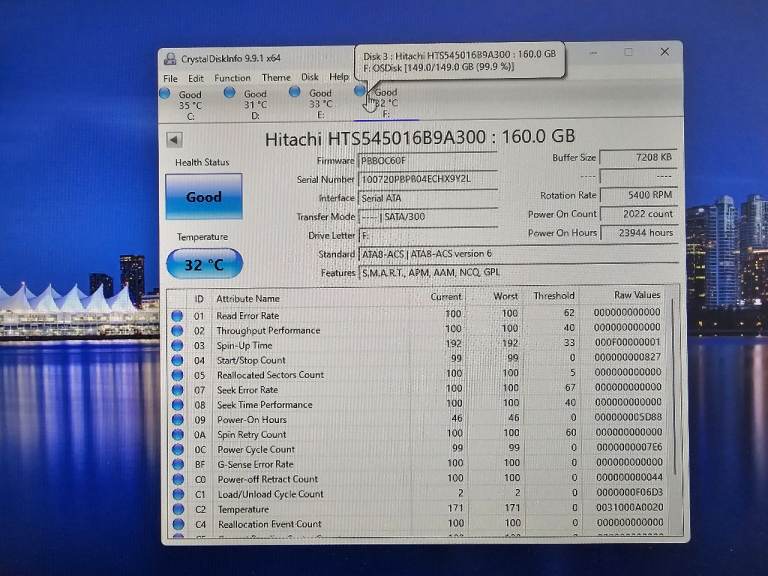Click raw value 0000000F06D3
The height and width of the screenshot is (576, 768).
[x=629, y=492]
